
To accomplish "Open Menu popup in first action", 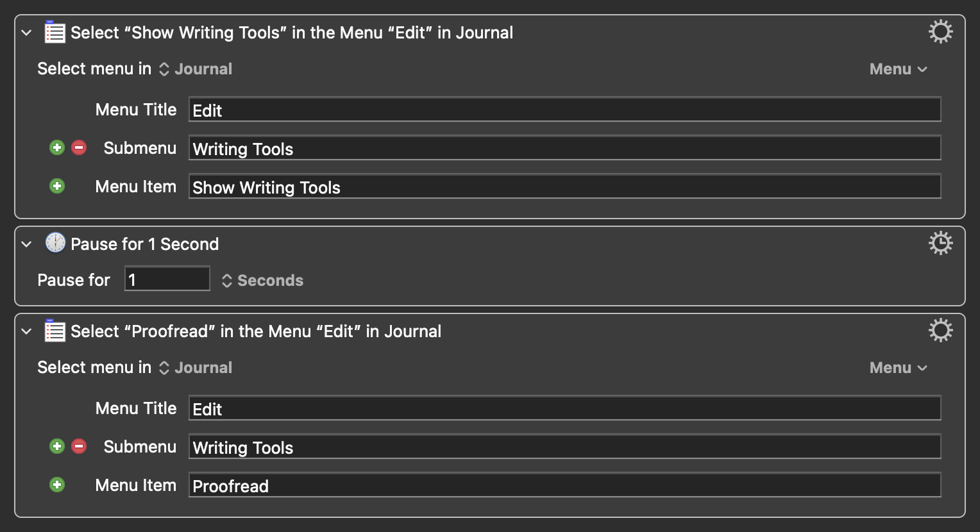I will 898,69.
